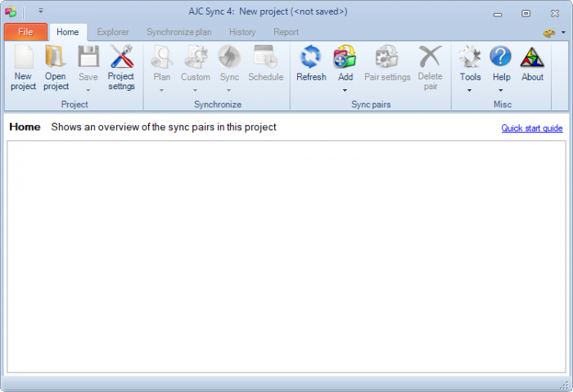
Task: Click the AJC Sync application icon
Action: (x=11, y=11)
